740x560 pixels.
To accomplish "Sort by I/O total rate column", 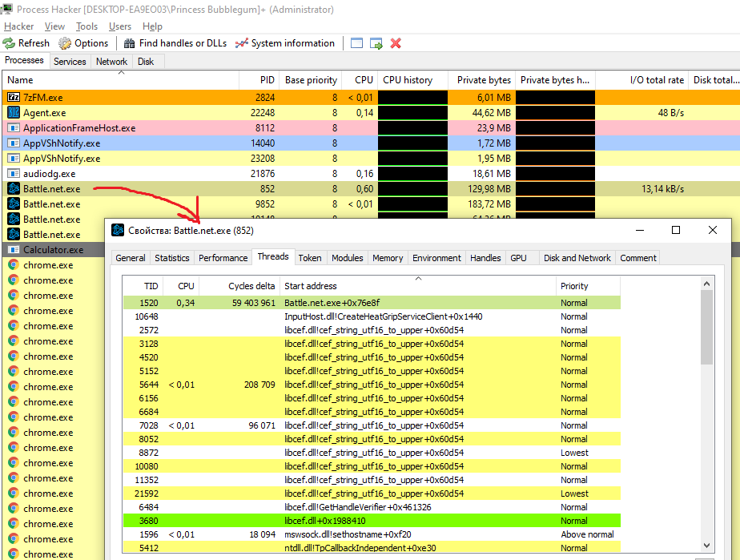I will coord(641,80).
